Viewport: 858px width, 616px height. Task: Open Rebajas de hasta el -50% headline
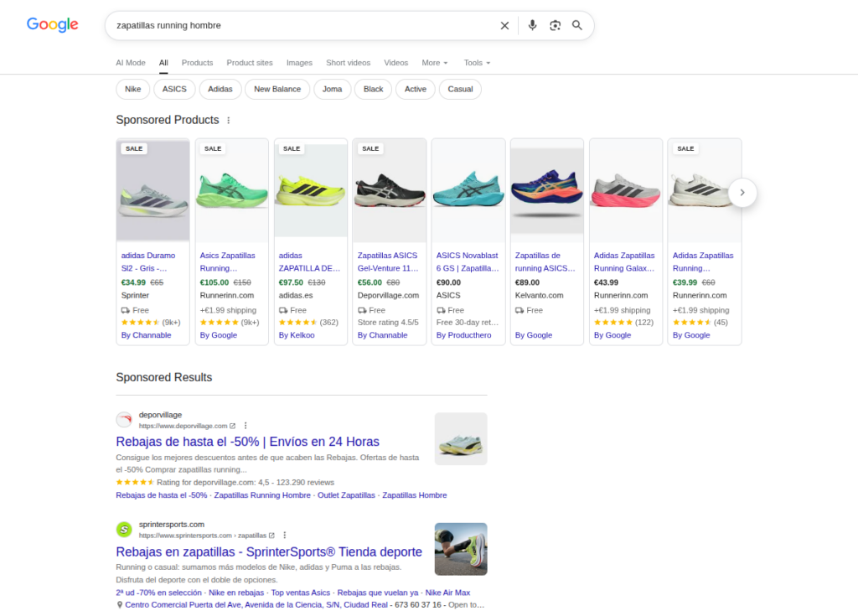coord(247,442)
